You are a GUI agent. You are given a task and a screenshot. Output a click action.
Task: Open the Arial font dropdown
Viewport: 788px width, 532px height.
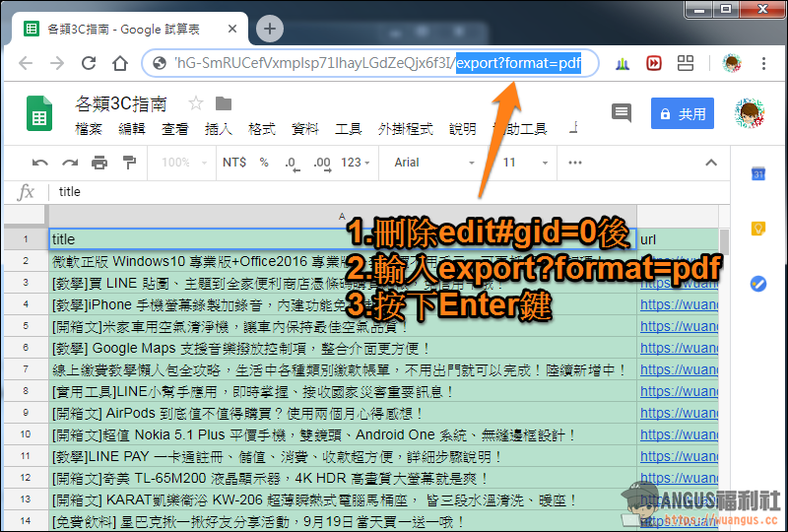tap(433, 163)
